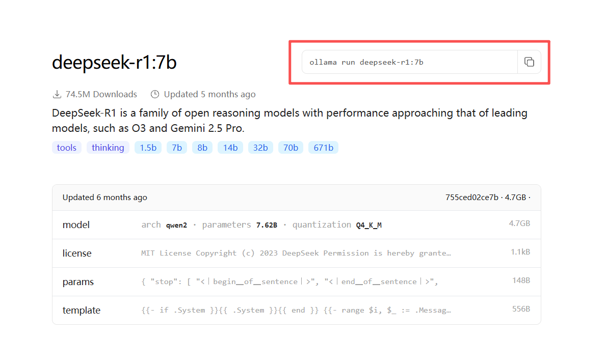Click the 74.5M Downloads label
This screenshot has width=606, height=364.
[x=101, y=94]
